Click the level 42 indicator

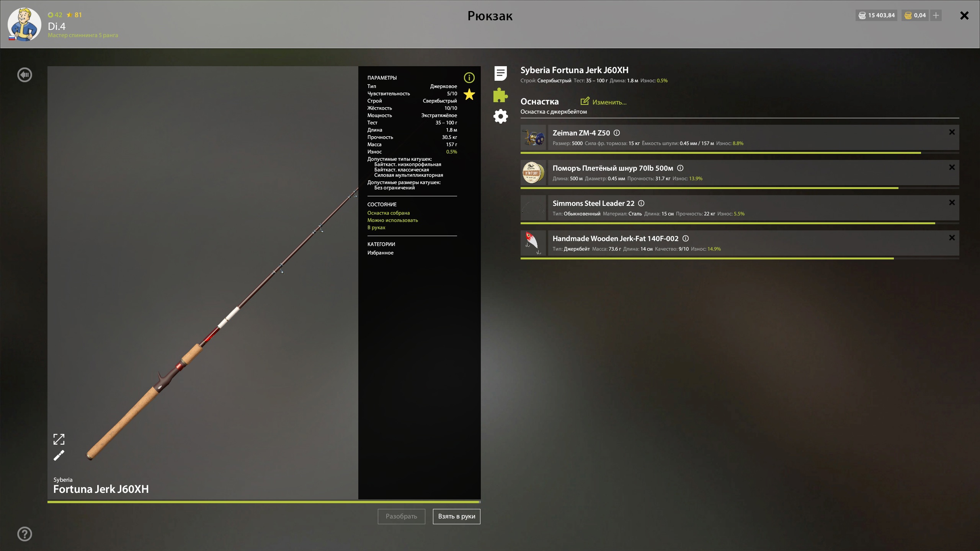55,15
